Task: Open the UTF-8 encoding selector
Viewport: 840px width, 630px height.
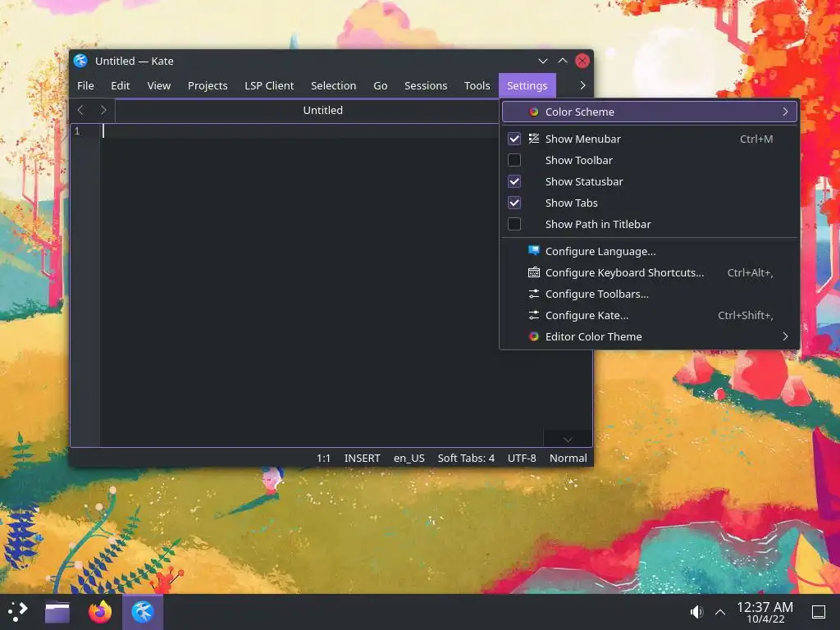Action: coord(522,459)
